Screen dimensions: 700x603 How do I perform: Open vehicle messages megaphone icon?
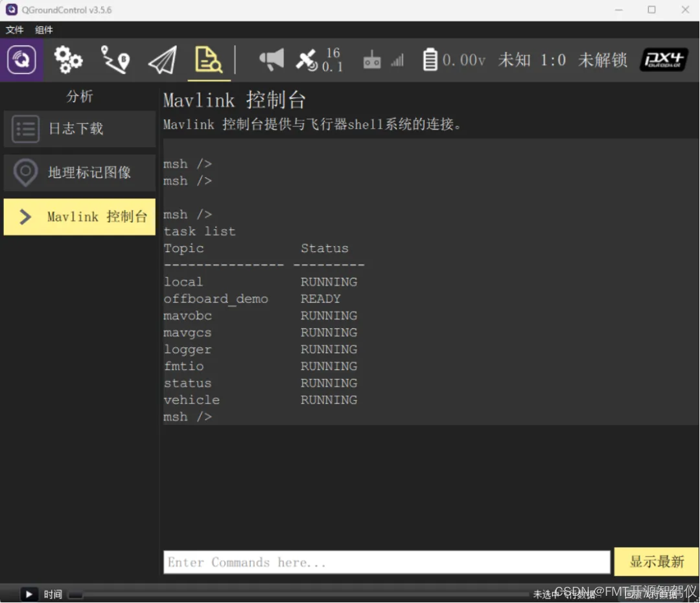[272, 60]
